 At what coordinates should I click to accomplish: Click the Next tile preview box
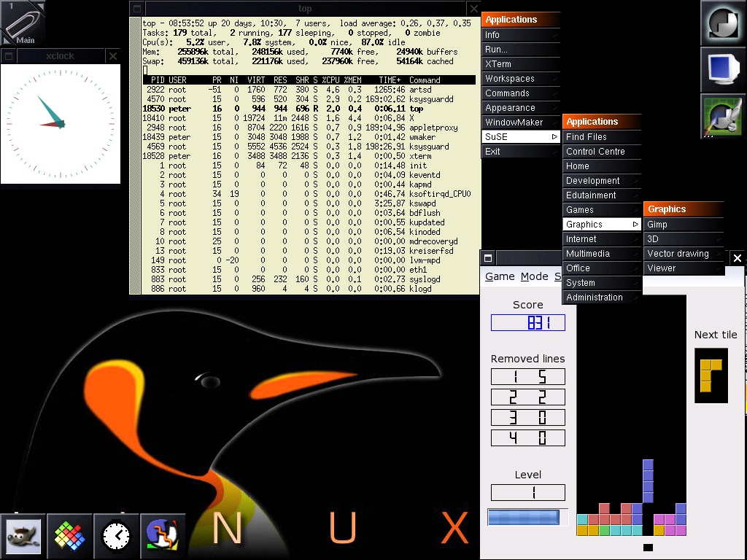[x=711, y=376]
